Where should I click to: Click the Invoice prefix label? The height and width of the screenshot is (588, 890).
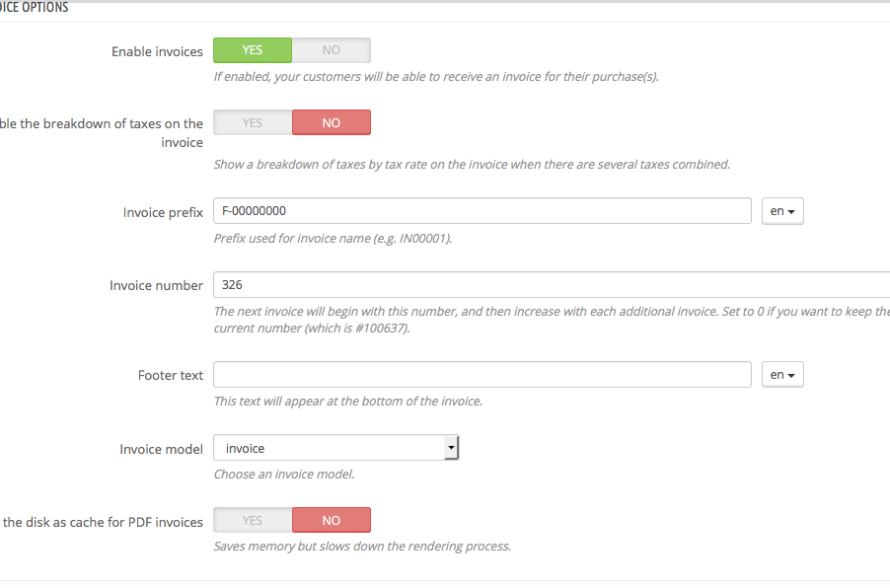[163, 212]
